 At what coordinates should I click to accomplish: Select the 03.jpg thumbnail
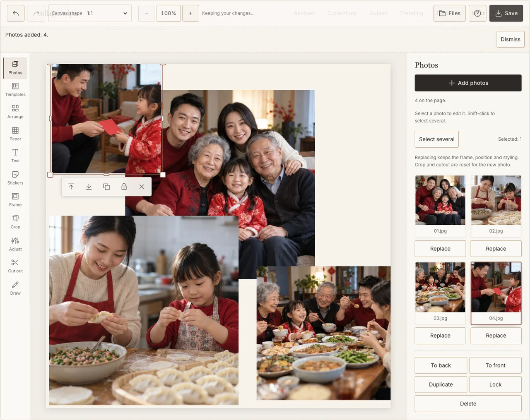pyautogui.click(x=441, y=293)
